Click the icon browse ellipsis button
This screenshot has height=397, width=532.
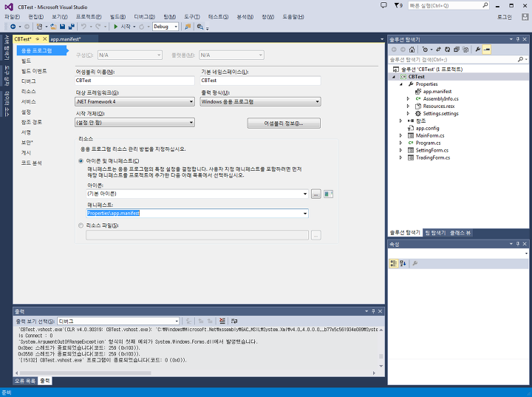[316, 194]
